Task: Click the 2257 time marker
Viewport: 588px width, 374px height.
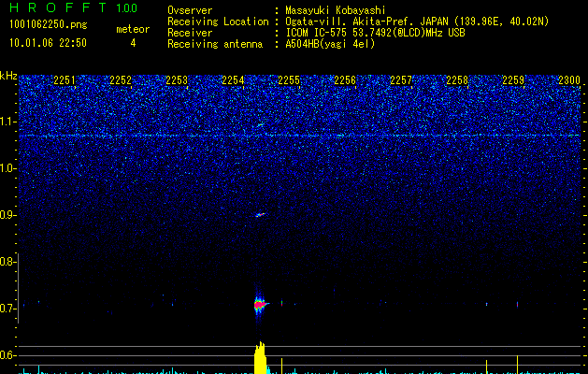Action: pos(401,80)
